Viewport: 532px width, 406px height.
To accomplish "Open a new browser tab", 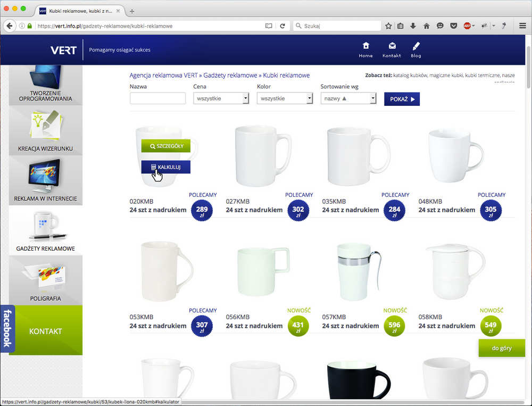I will click(132, 11).
